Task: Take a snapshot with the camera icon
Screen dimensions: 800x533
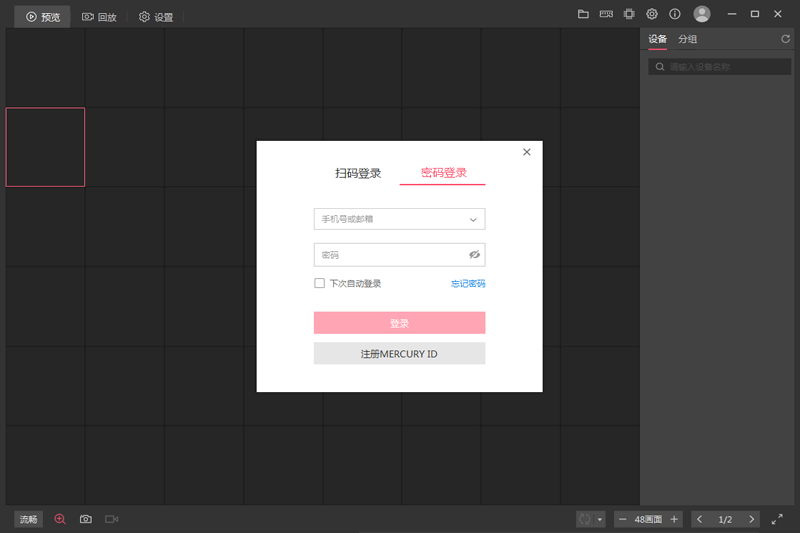Action: tap(86, 519)
